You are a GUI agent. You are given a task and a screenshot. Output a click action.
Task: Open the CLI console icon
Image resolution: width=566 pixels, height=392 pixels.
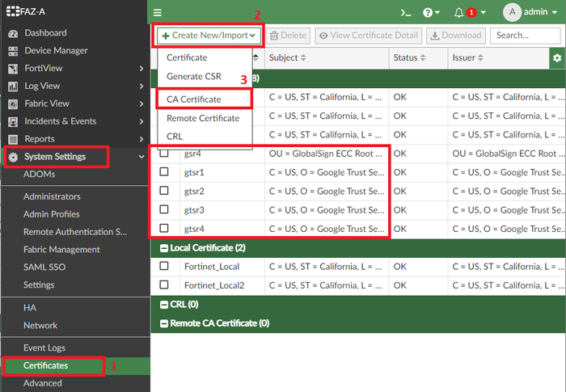[406, 13]
